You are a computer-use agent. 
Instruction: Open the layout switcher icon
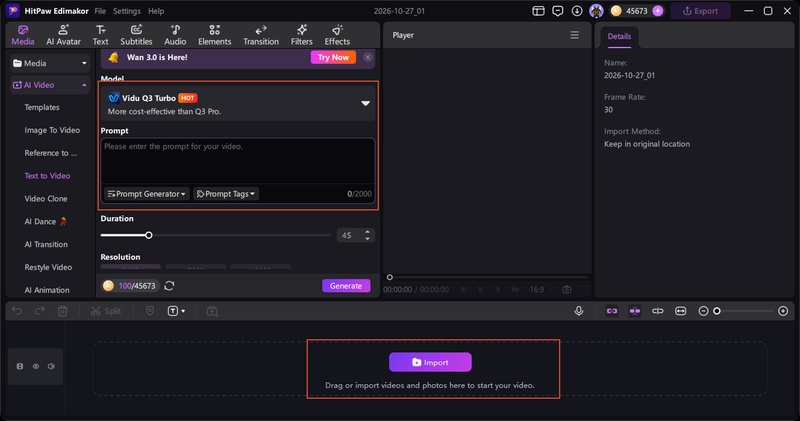(x=538, y=11)
